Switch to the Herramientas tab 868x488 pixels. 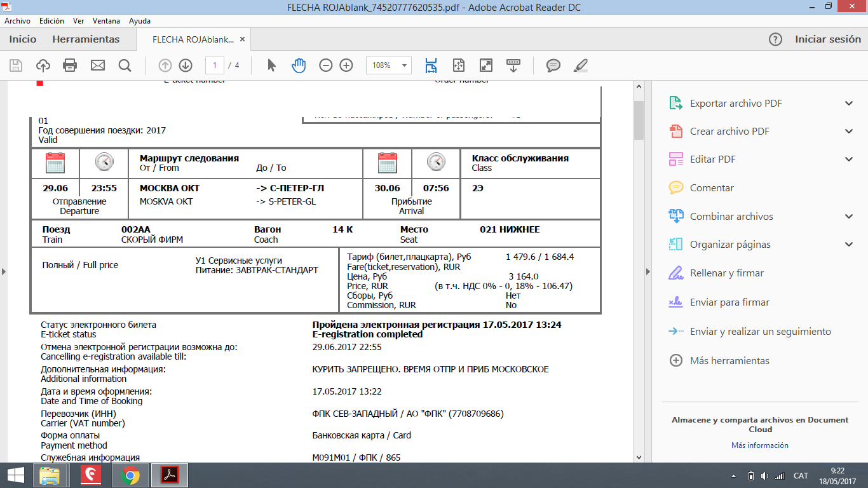(x=86, y=39)
